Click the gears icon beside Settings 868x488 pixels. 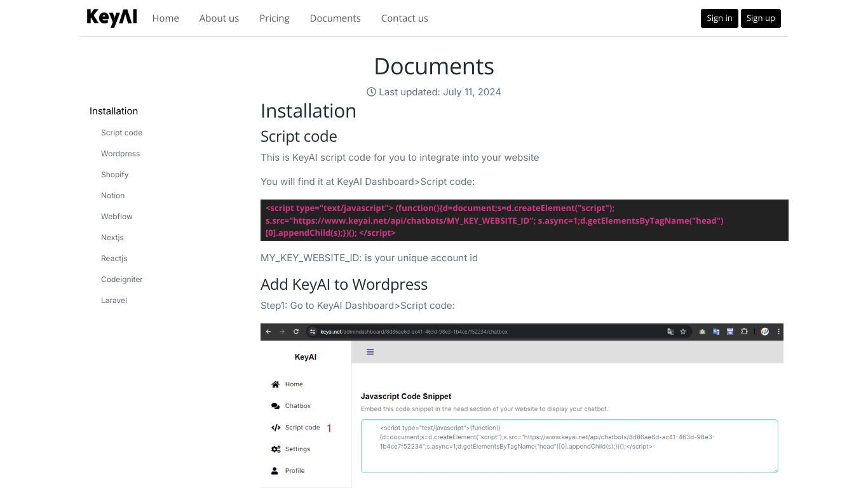(275, 449)
